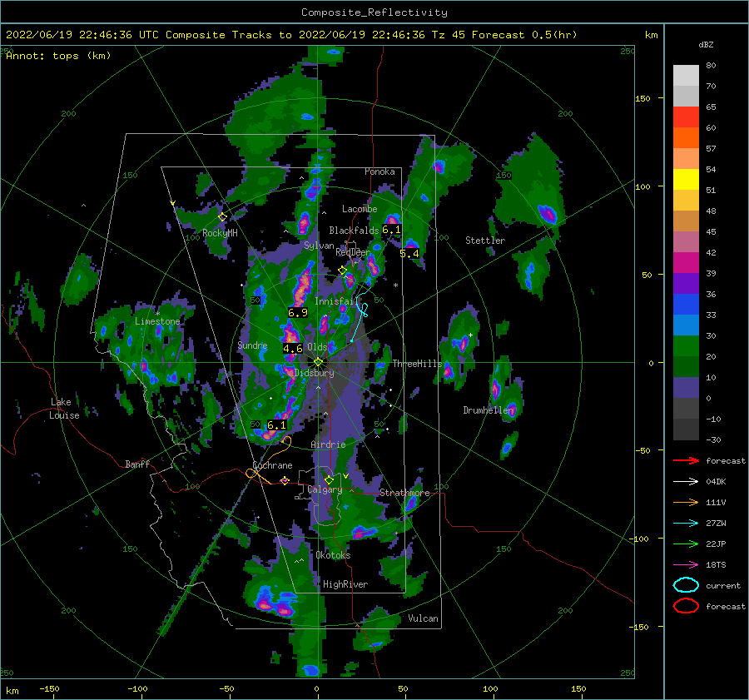Click the yellow diamond marker near RockyMH

click(222, 217)
